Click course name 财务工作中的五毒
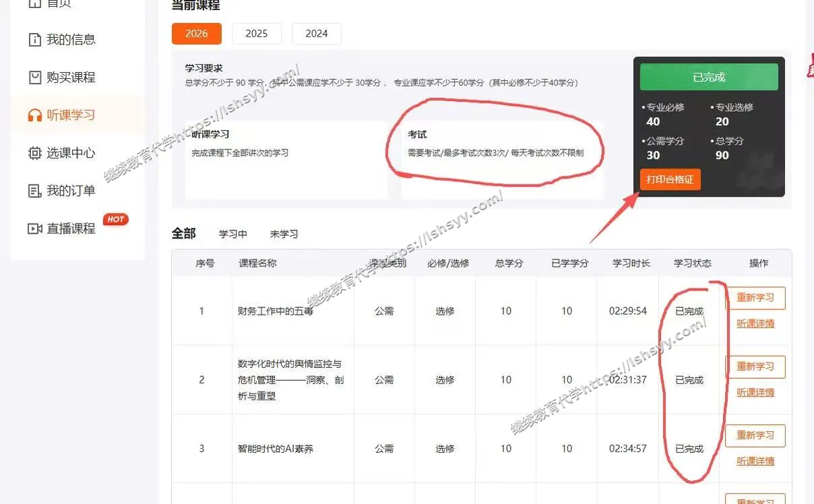Viewport: 814px width, 504px height. 276,311
